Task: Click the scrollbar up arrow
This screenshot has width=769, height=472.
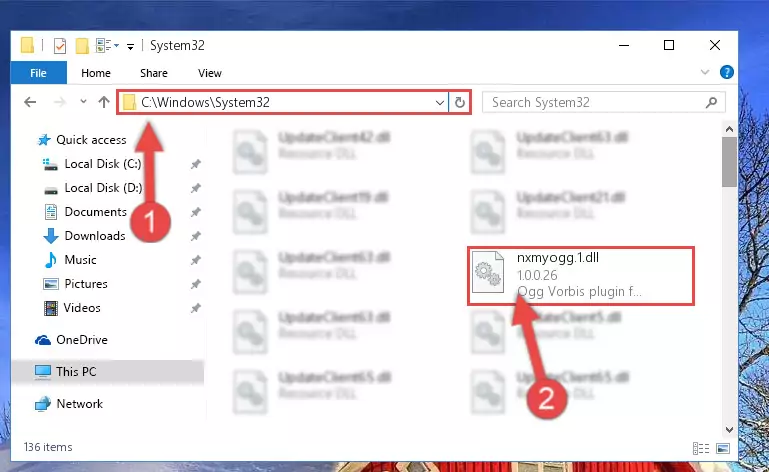Action: click(729, 130)
